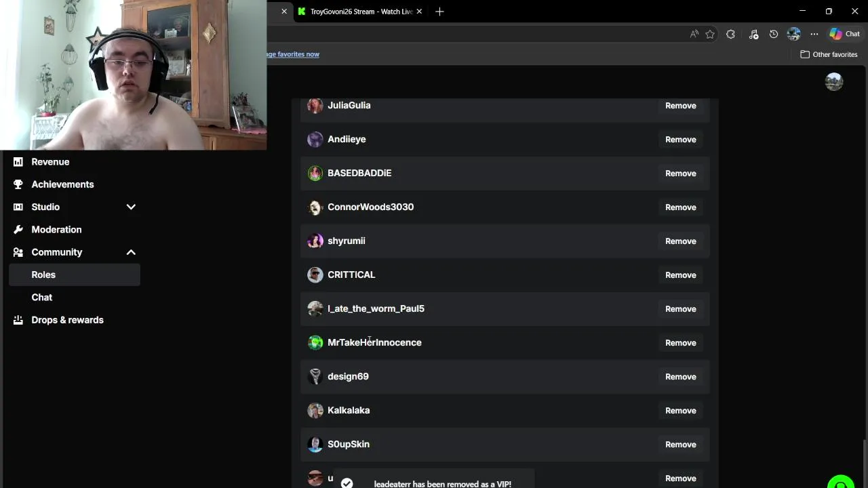Click ConnorWoods3030's avatar
Image resolution: width=868 pixels, height=488 pixels.
click(x=315, y=207)
